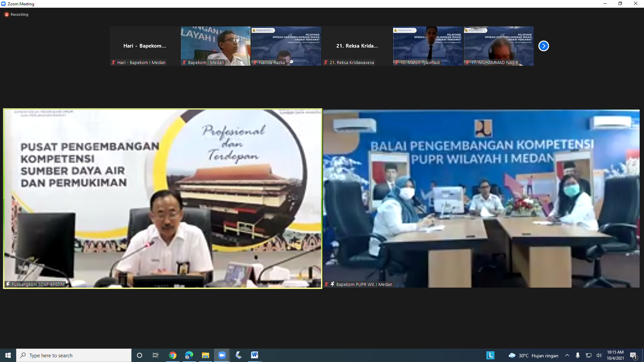Click muted mic icon on Bapekom PUPR Wil. I Medan video

pos(326,284)
